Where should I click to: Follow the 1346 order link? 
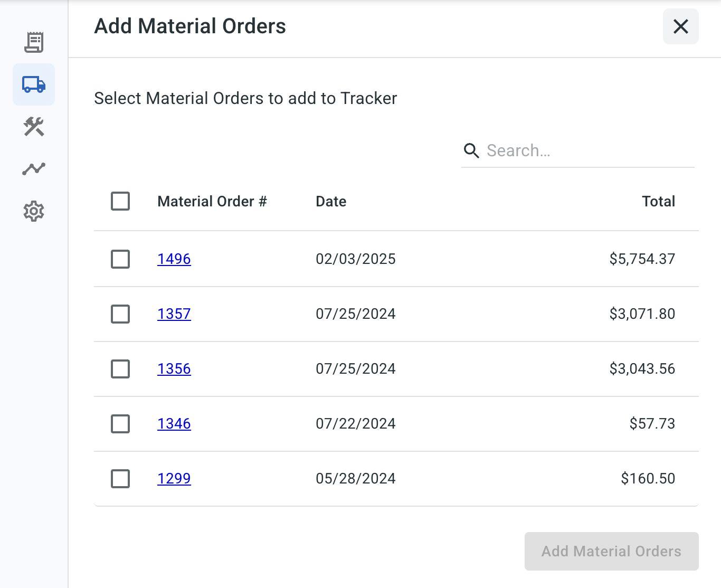pos(174,424)
